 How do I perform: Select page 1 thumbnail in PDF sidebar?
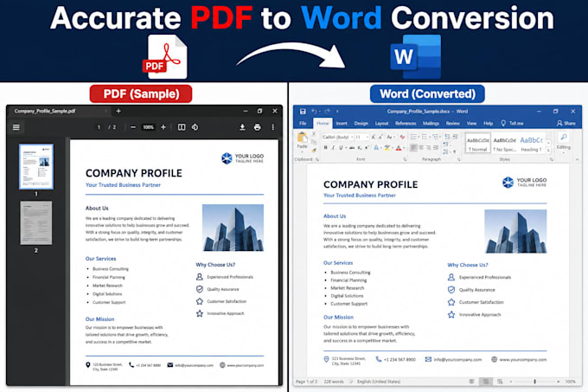[x=36, y=166]
